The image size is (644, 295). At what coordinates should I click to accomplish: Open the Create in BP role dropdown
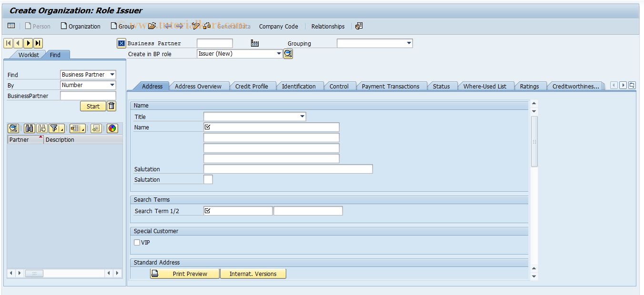[280, 54]
